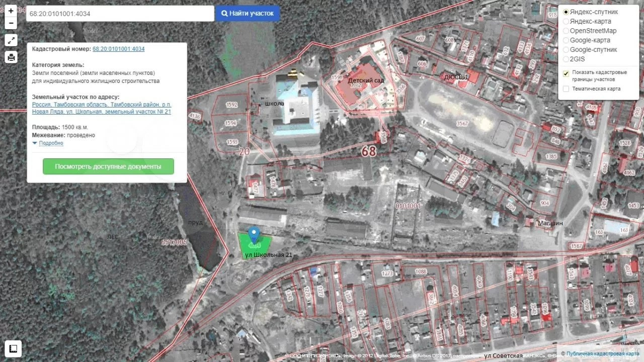Choose Google-карта map layer
This screenshot has width=644, height=362.
[x=566, y=40]
